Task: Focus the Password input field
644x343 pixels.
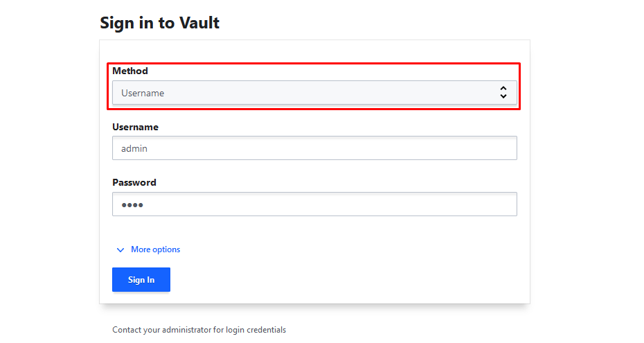Action: (314, 204)
